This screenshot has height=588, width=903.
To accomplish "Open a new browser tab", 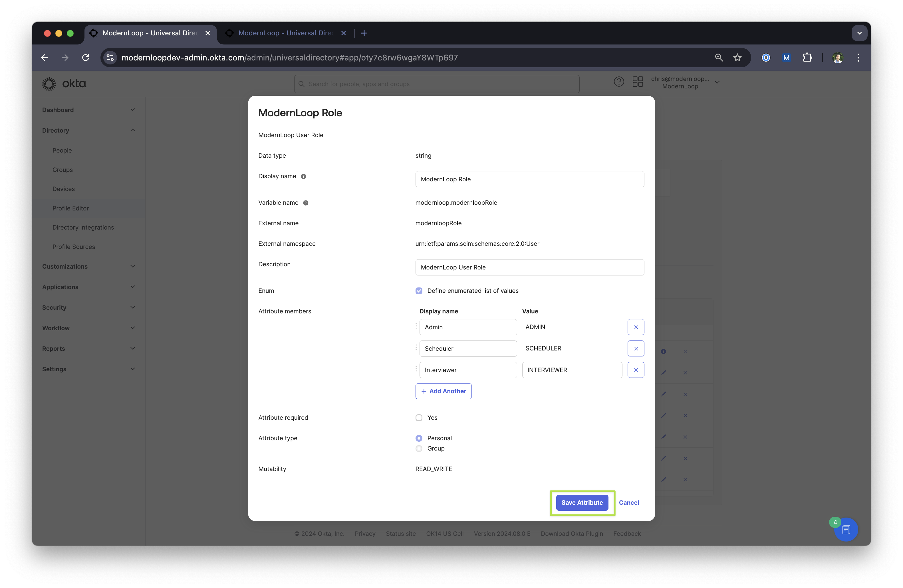I will 364,33.
